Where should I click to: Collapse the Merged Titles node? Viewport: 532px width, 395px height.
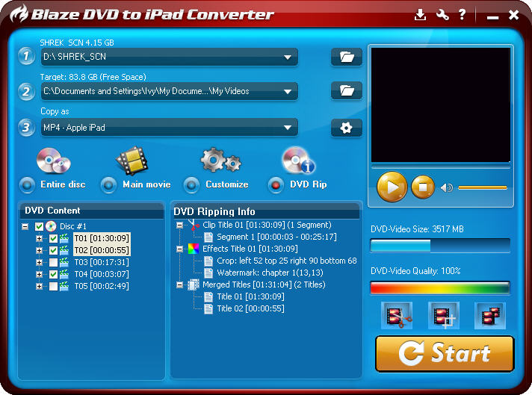(180, 284)
